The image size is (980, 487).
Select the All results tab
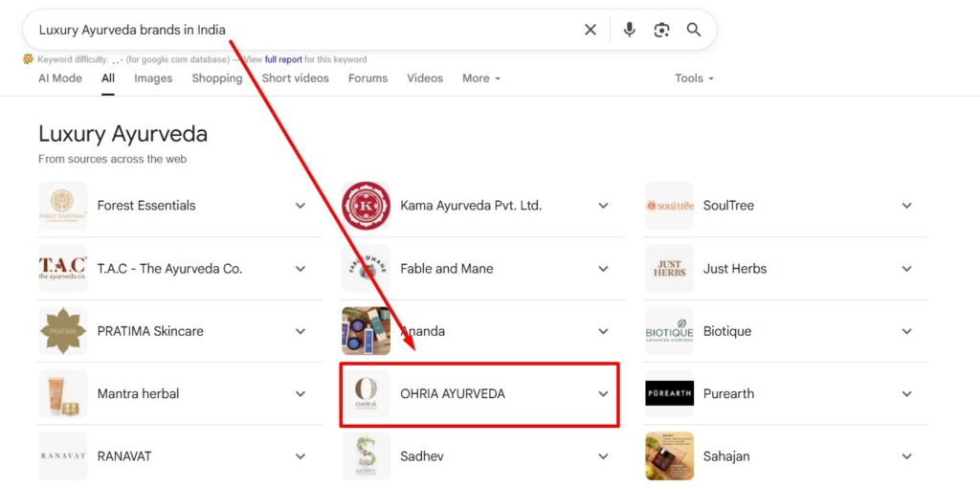[x=108, y=78]
